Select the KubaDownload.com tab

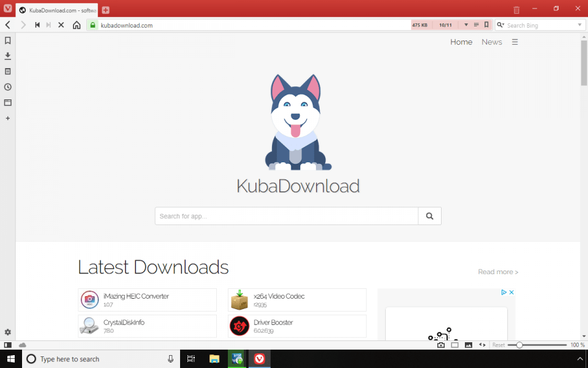[x=57, y=10]
